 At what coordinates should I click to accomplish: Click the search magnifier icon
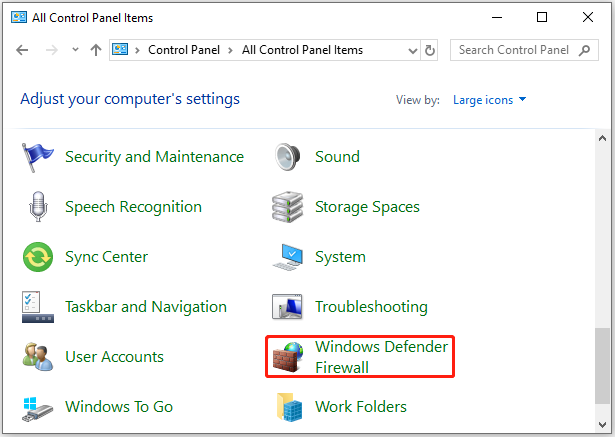584,50
